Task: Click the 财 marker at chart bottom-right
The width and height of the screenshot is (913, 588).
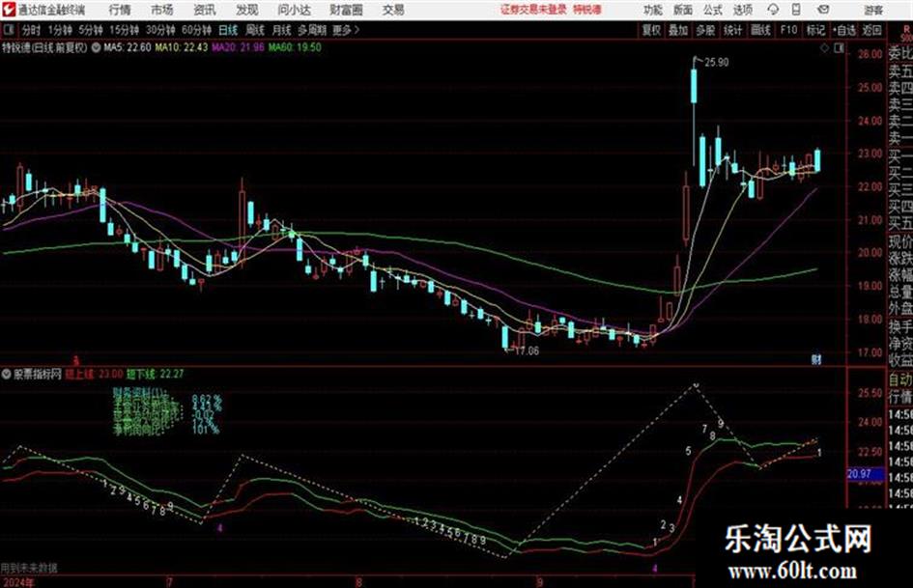Action: coord(816,360)
